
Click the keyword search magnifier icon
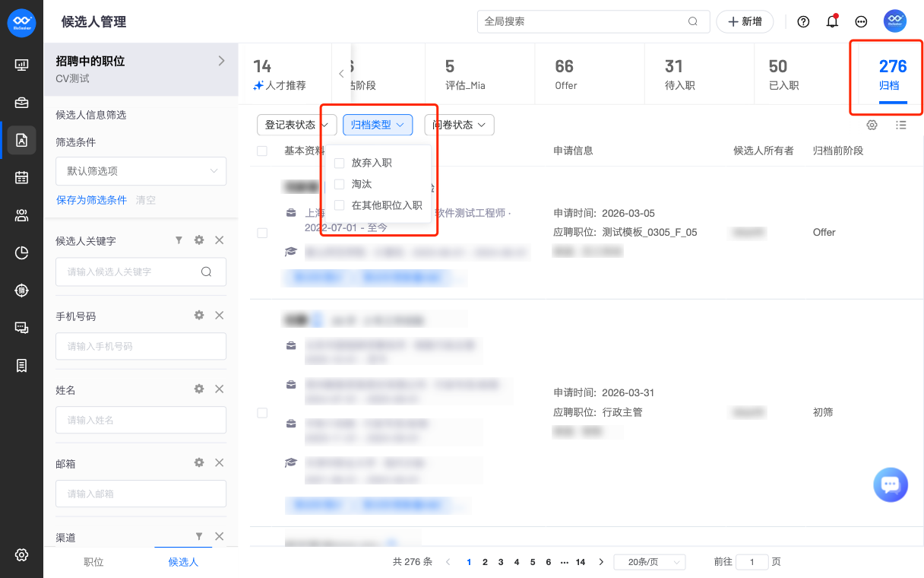tap(206, 272)
